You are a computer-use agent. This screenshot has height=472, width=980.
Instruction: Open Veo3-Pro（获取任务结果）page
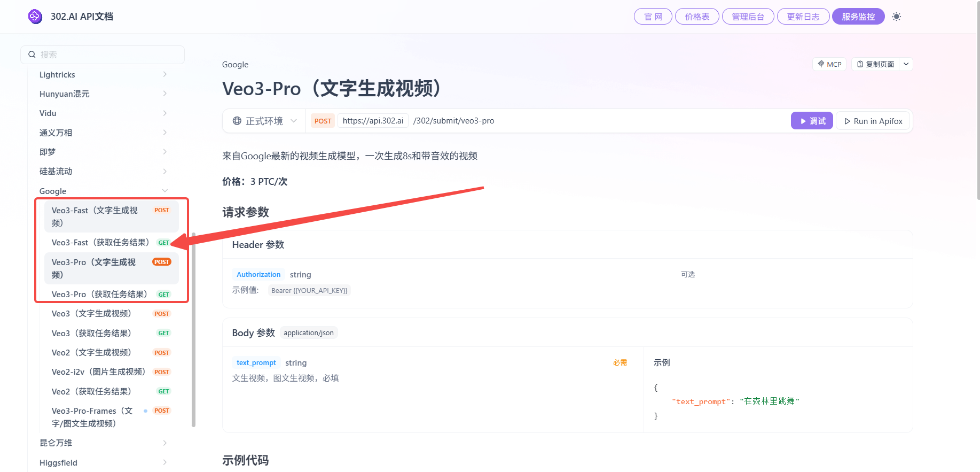(x=111, y=294)
